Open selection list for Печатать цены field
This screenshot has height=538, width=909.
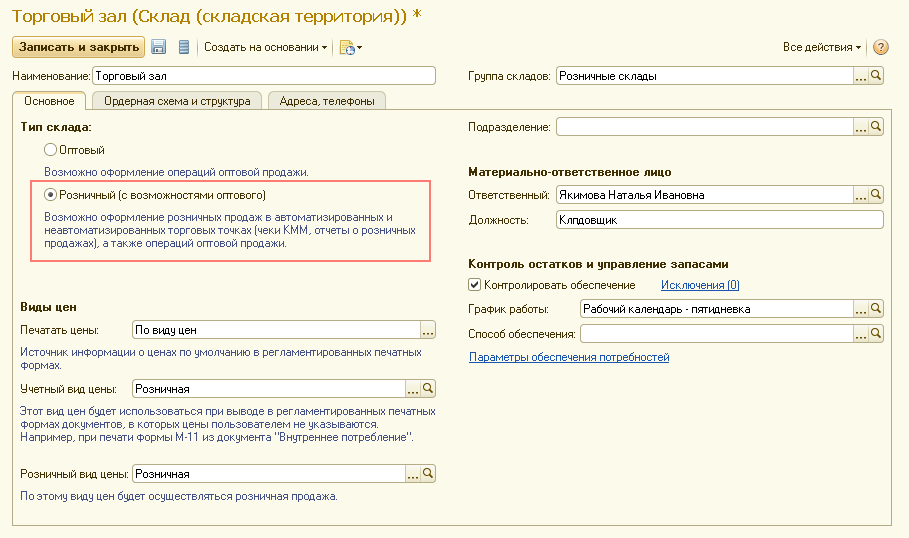click(x=428, y=330)
